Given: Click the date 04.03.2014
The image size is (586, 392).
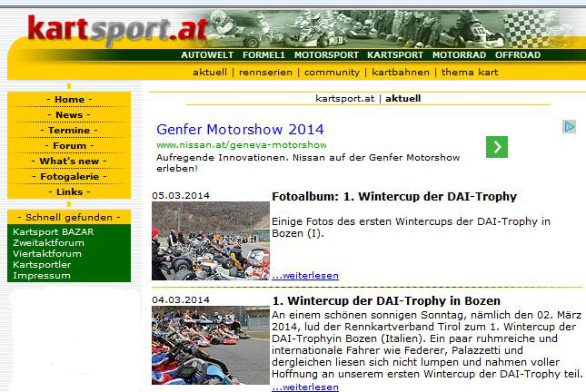Looking at the screenshot, I should tap(181, 299).
